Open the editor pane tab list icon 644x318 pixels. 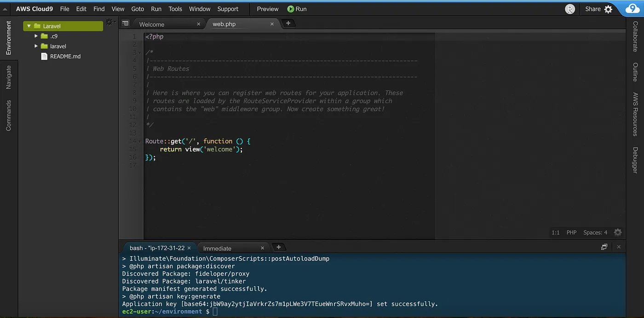click(x=125, y=23)
